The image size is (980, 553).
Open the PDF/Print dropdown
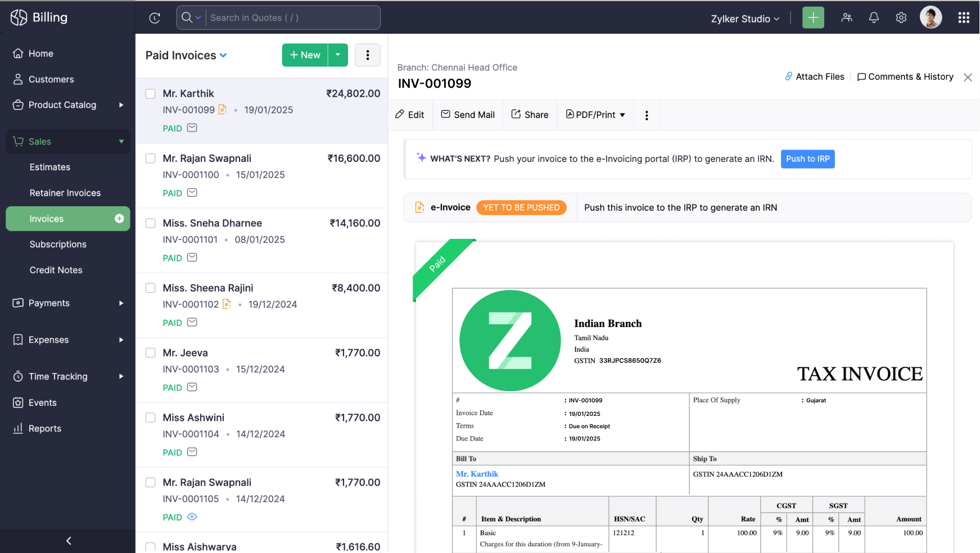click(595, 115)
